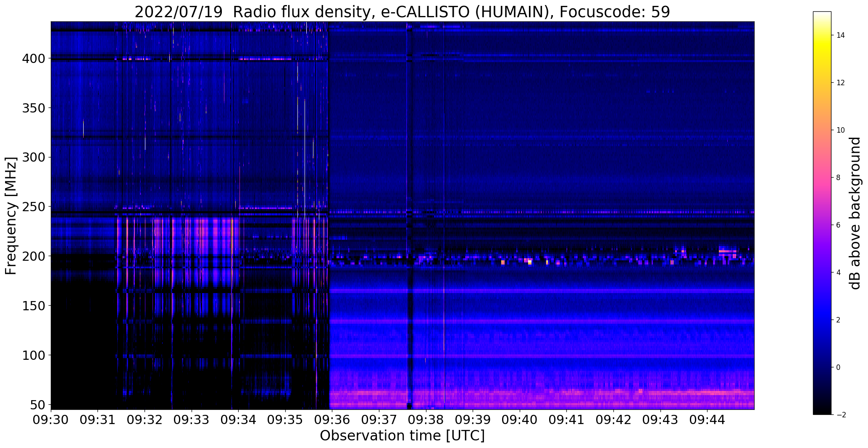
Task: Select the 09:37 time tick label
Action: (x=379, y=420)
